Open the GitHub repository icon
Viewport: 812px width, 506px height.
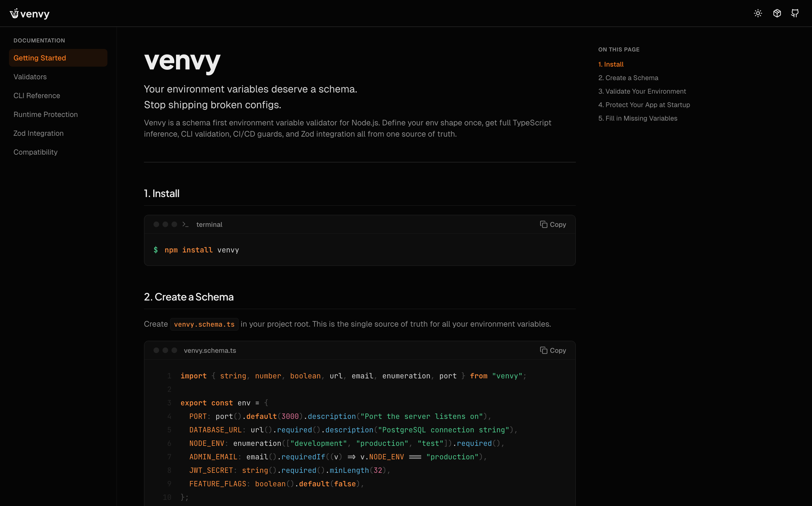click(x=795, y=13)
